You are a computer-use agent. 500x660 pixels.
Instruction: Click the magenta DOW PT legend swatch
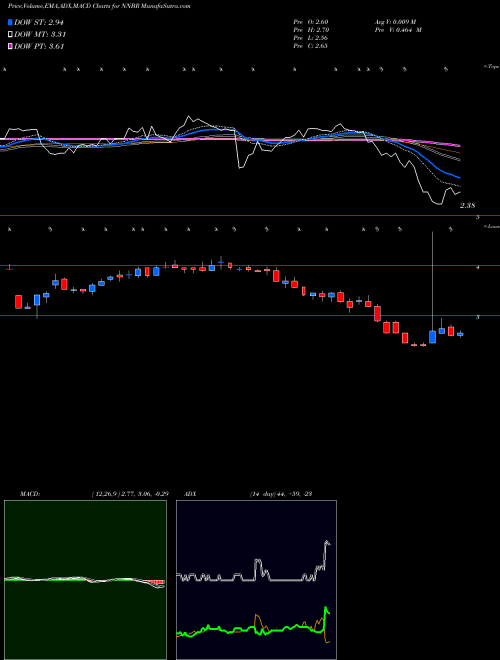10,46
